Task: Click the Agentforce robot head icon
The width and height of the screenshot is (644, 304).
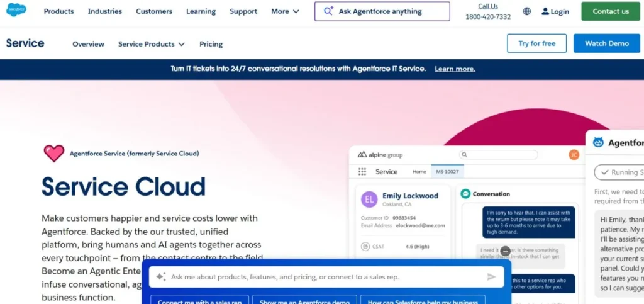Action: [x=599, y=142]
